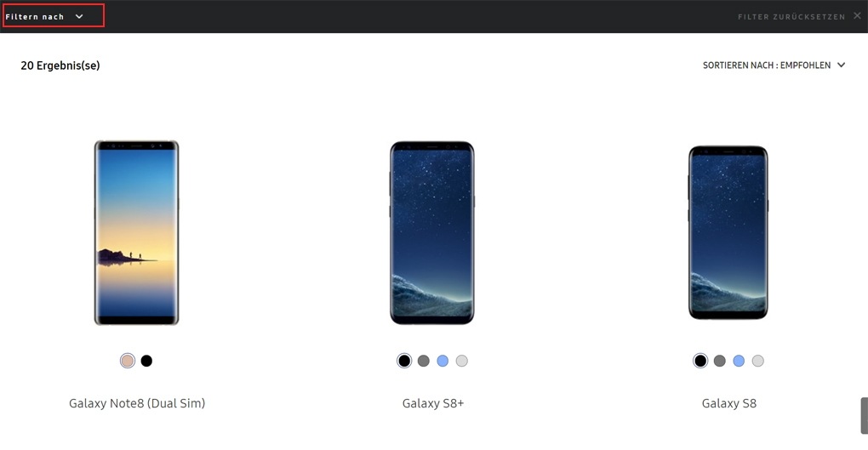The image size is (868, 450).
Task: Open the Filtern nach dropdown
Action: pyautogui.click(x=44, y=17)
